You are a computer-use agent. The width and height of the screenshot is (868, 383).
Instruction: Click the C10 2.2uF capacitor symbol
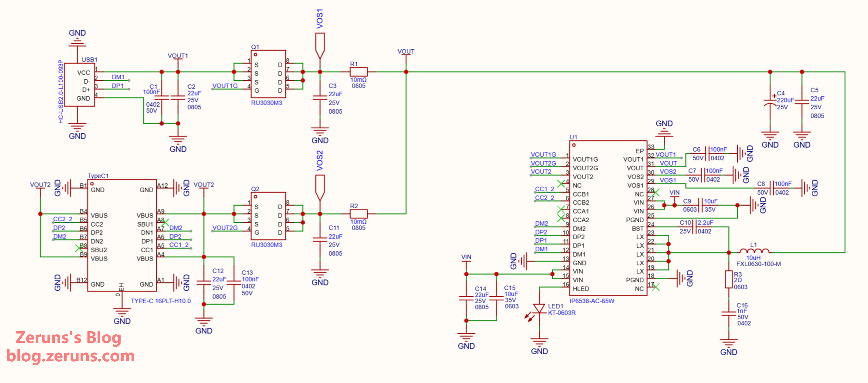pos(694,227)
